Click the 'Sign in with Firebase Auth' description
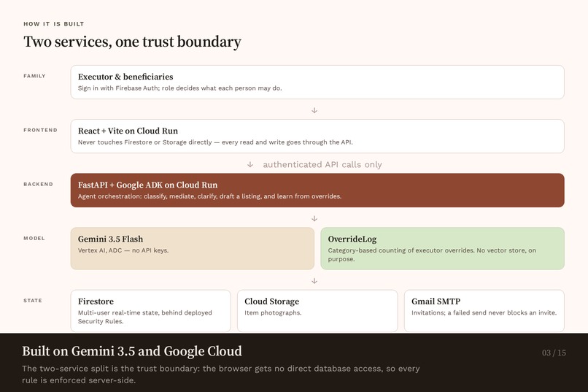 (x=180, y=88)
